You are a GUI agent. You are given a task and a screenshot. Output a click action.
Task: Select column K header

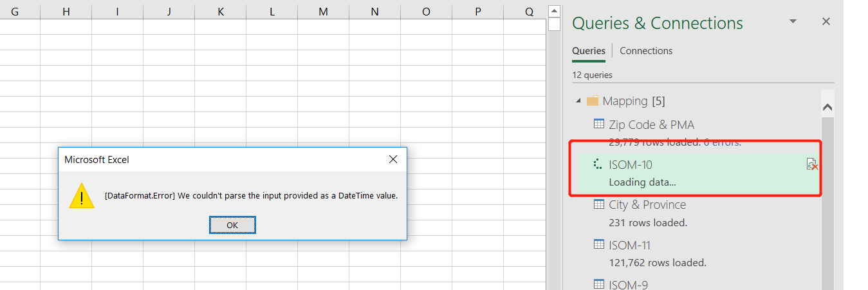click(x=221, y=12)
